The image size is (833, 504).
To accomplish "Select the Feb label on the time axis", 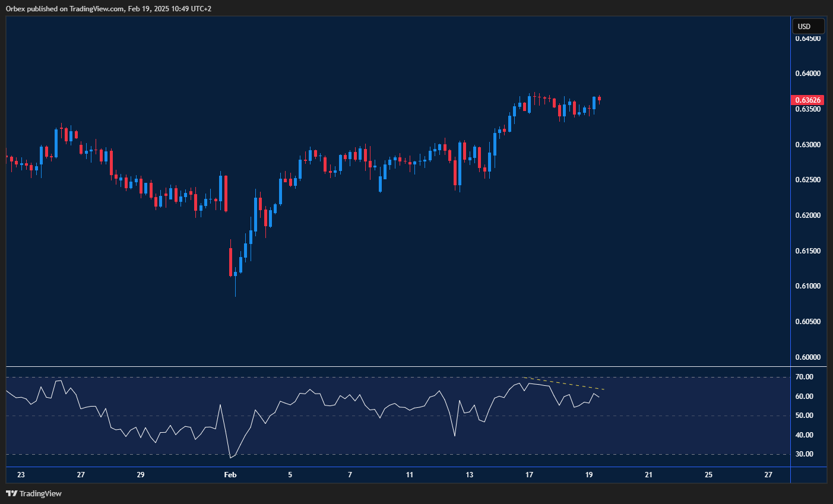I will 230,475.
